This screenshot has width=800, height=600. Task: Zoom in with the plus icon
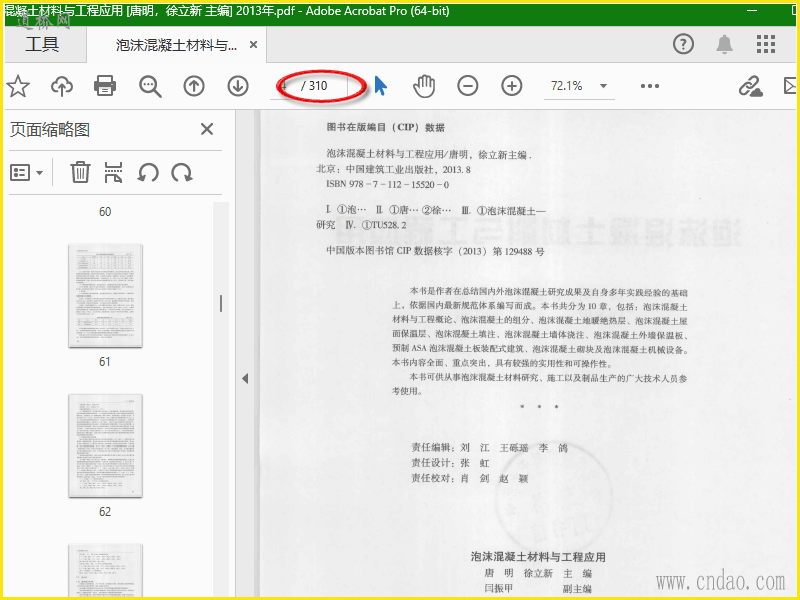[512, 86]
